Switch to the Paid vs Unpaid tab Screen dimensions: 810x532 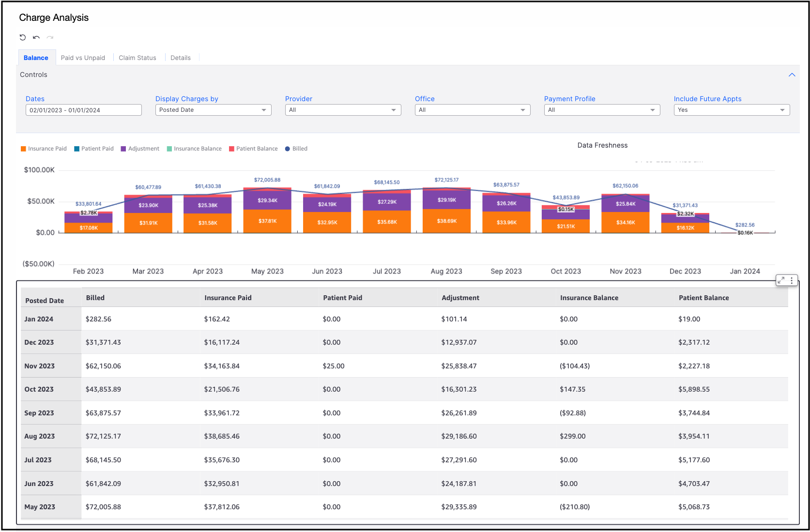tap(83, 58)
